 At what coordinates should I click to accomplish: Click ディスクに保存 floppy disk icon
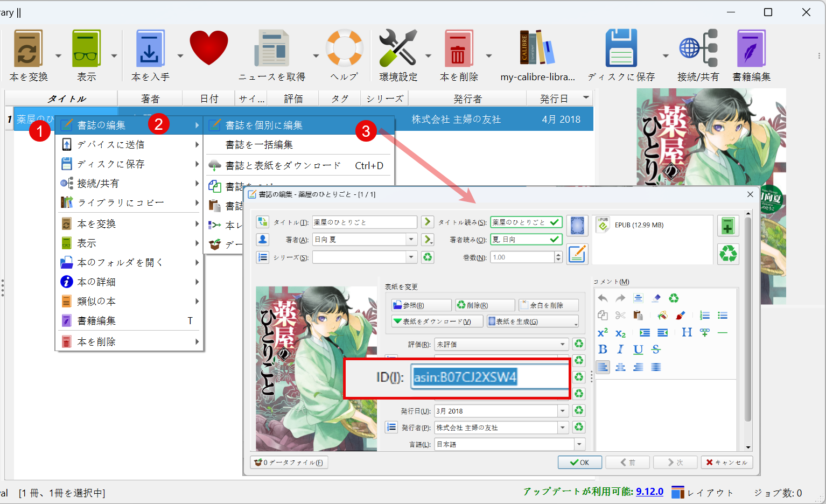pos(621,48)
